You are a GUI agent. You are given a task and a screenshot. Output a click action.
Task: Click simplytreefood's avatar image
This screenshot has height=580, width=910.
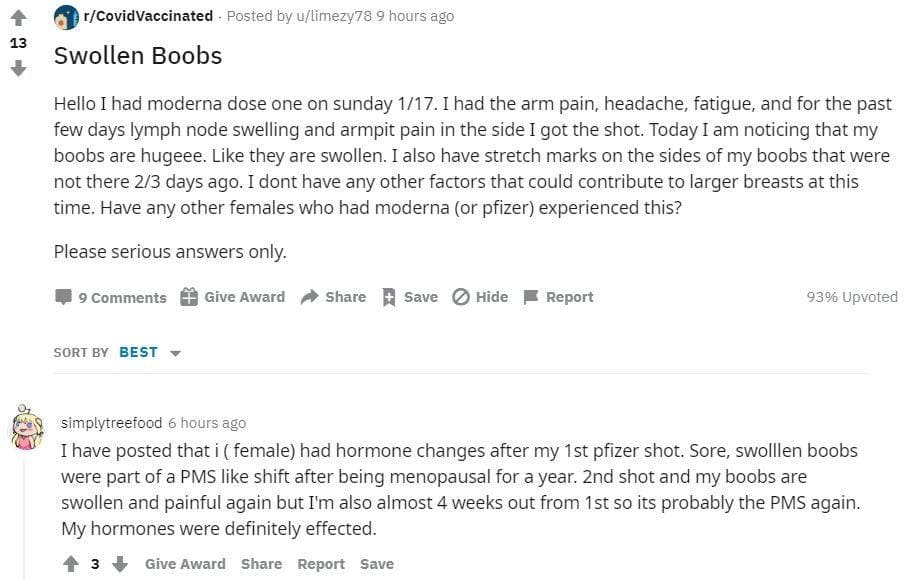click(x=28, y=428)
